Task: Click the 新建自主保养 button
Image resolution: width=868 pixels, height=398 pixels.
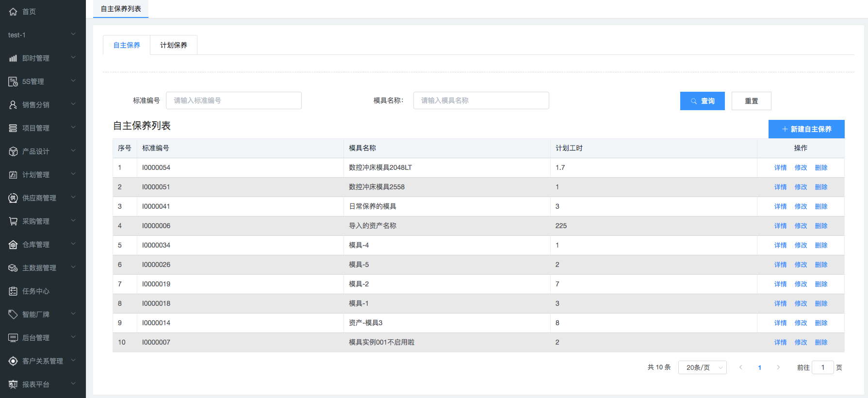Action: [x=806, y=129]
